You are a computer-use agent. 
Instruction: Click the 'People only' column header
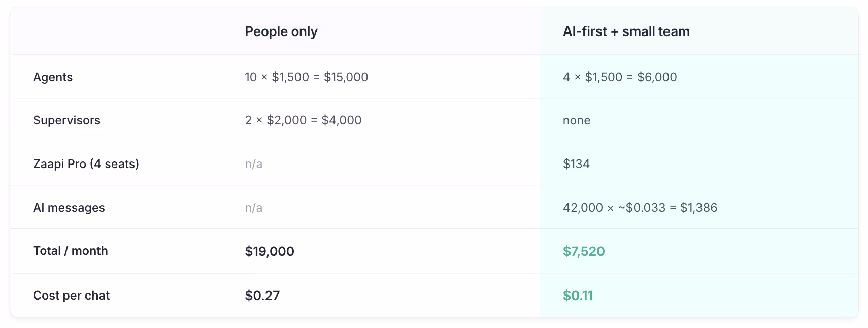click(281, 31)
